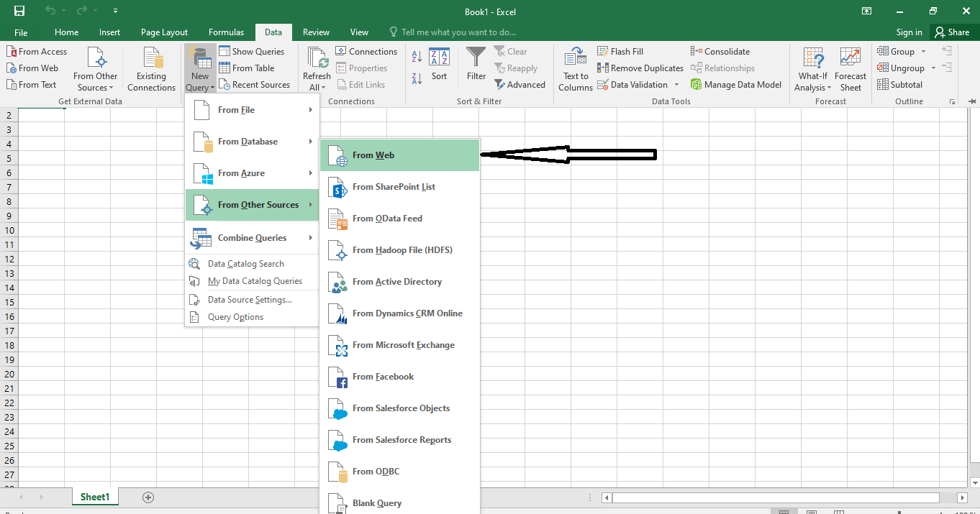Open the Review tab
The height and width of the screenshot is (514, 980).
[316, 32]
